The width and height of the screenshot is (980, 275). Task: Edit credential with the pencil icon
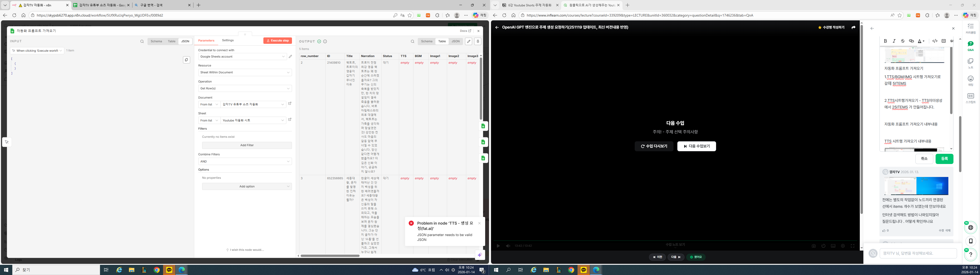290,57
